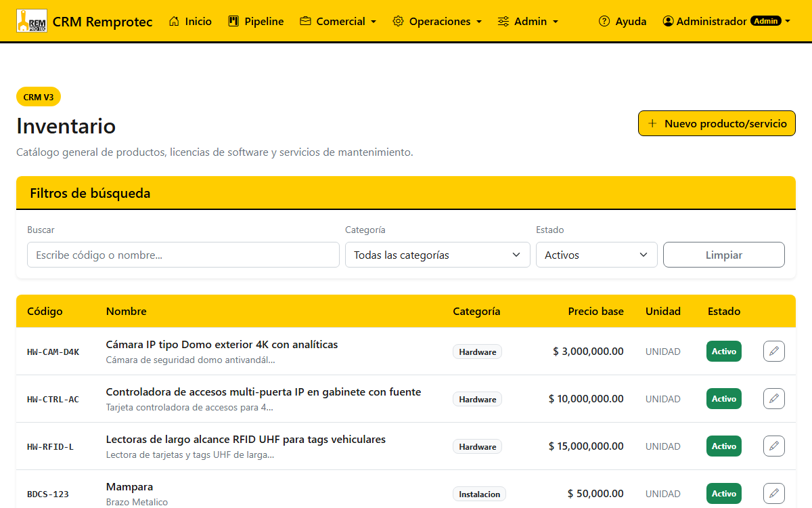Click the CRM V3 badge
This screenshot has height=508, width=812.
coord(39,97)
